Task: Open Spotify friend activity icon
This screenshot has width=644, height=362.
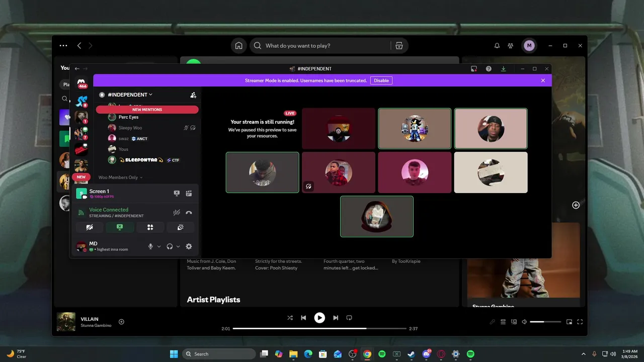Action: [511, 46]
